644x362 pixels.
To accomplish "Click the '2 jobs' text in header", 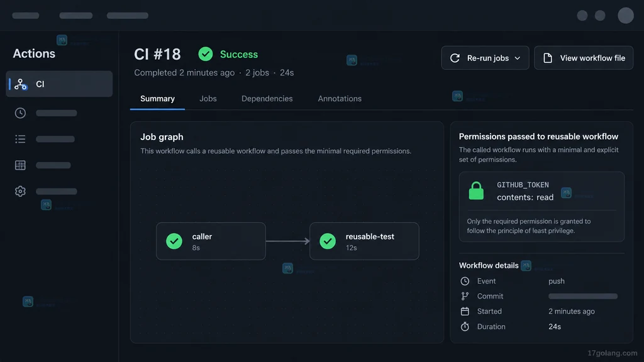I will pyautogui.click(x=257, y=73).
